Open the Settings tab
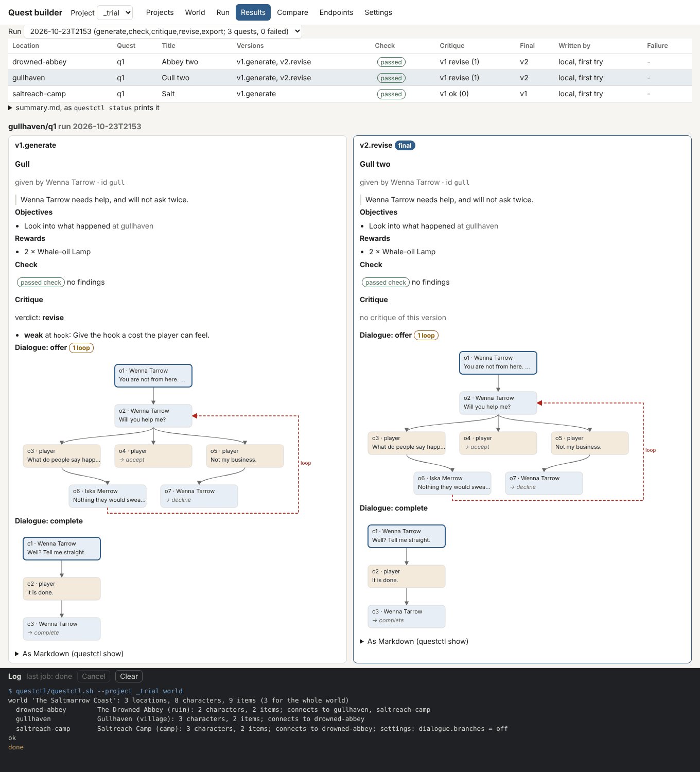700x772 pixels. coord(378,12)
